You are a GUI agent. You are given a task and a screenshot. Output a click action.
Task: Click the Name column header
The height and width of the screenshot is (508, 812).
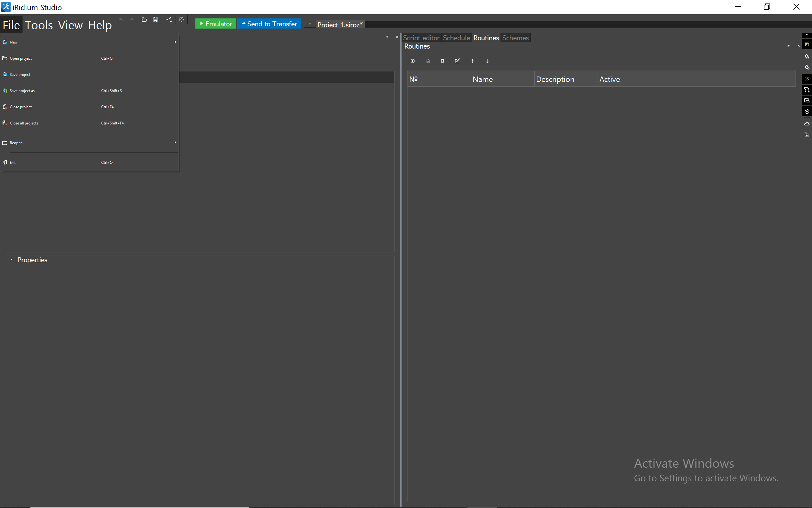[x=503, y=79]
